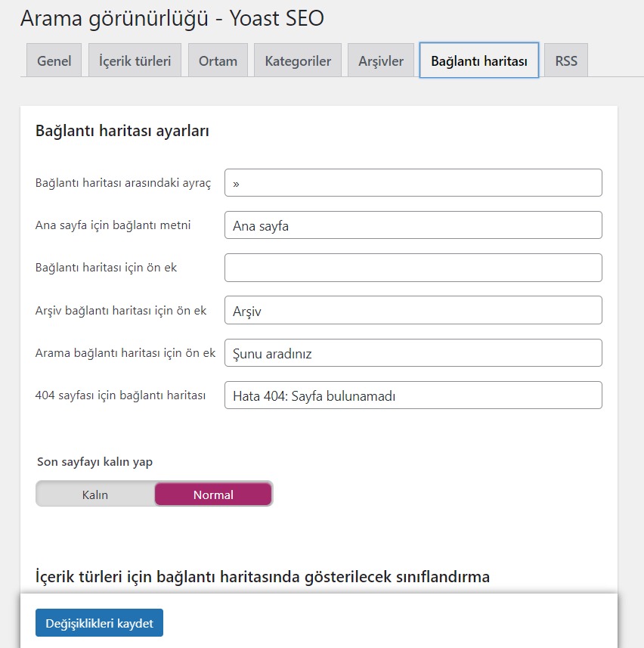Click the Hata 404 breadcrumb field
644x648 pixels.
coord(413,395)
